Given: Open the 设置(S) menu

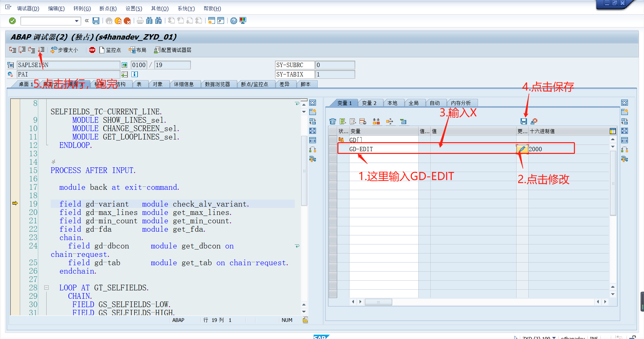Looking at the screenshot, I should click(134, 8).
